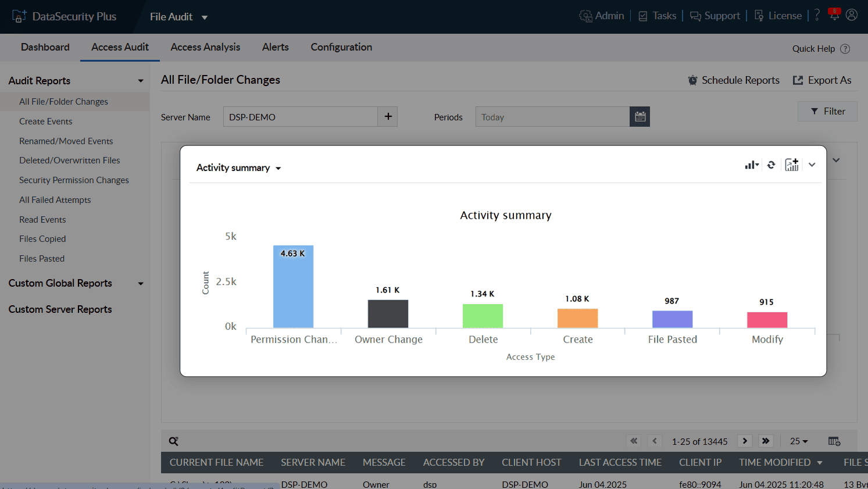Click the dark Owner Change bar

(x=388, y=314)
